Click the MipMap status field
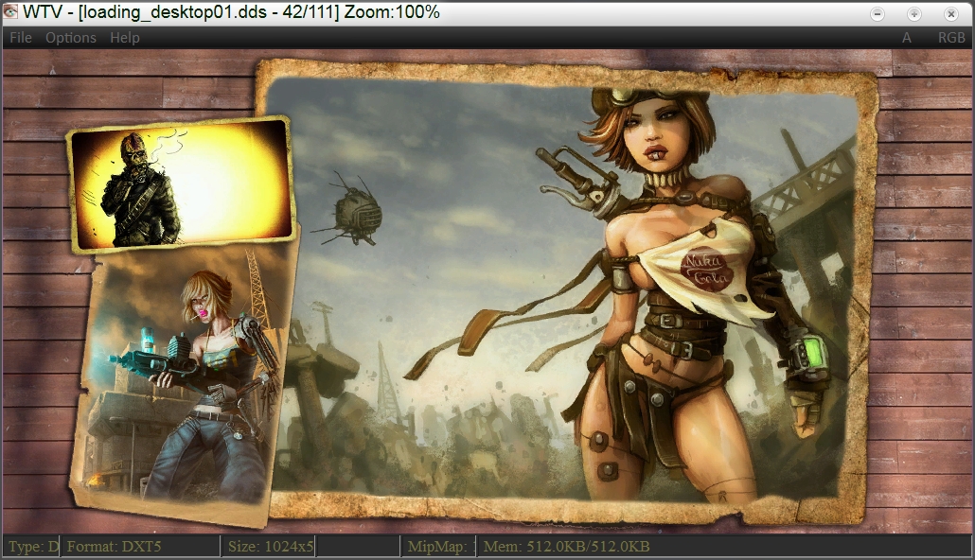Viewport: 975px width, 560px height. [436, 547]
